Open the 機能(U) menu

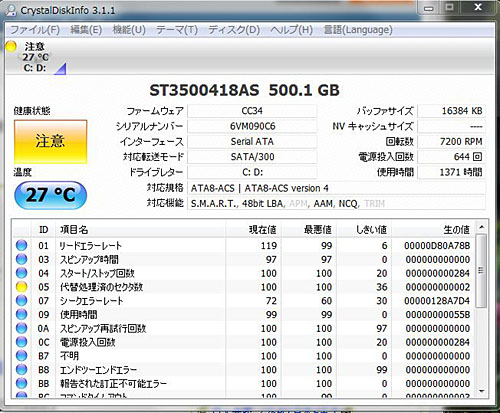(129, 30)
